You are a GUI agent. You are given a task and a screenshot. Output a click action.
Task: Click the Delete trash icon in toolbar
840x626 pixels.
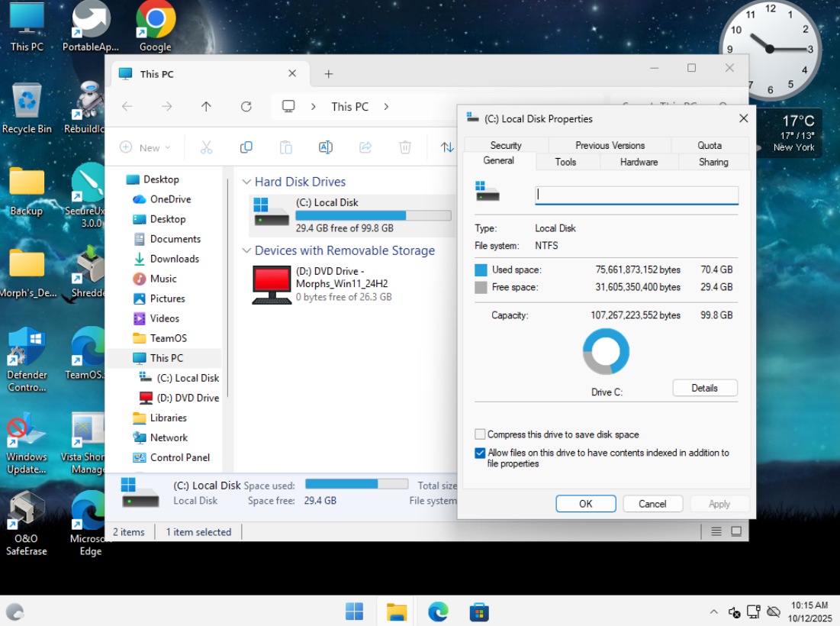tap(405, 147)
